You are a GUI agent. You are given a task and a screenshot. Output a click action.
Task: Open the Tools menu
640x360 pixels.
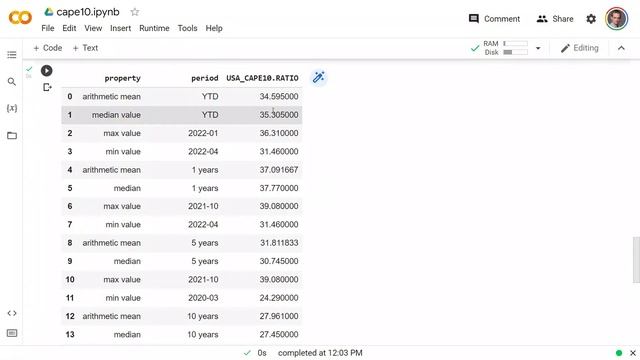pos(187,28)
